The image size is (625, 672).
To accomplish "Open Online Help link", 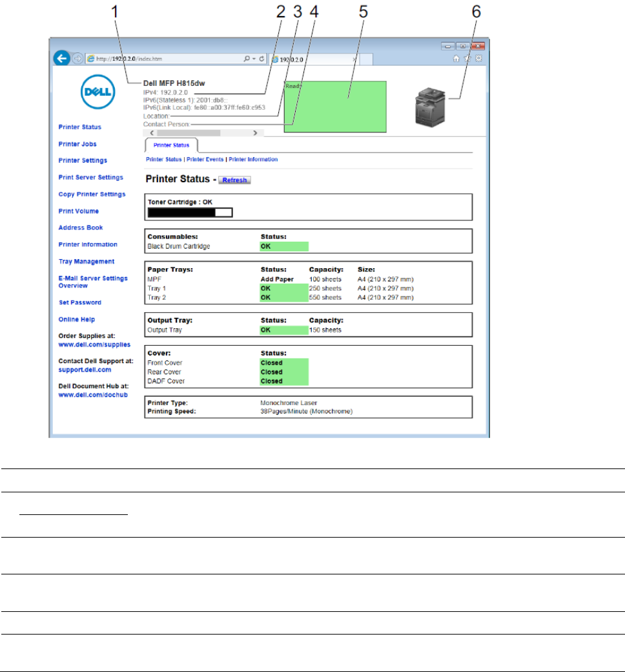I will point(77,319).
